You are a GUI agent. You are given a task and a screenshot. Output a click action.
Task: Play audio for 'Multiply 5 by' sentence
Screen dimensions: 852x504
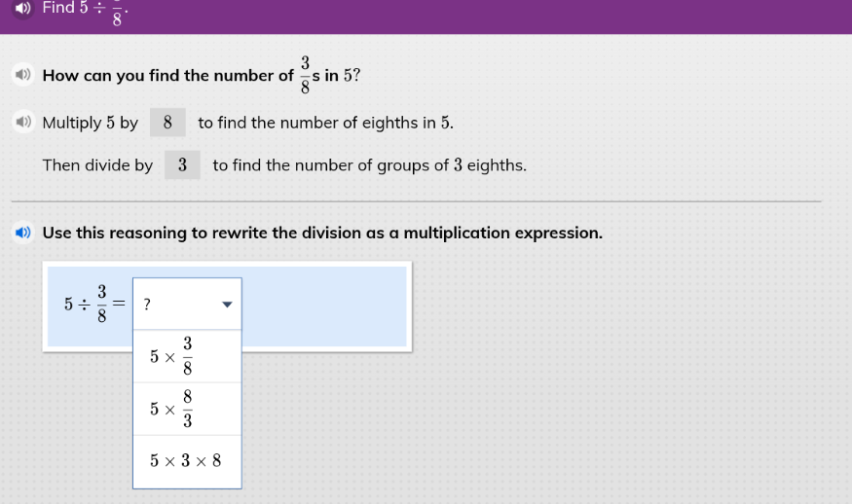coord(22,122)
